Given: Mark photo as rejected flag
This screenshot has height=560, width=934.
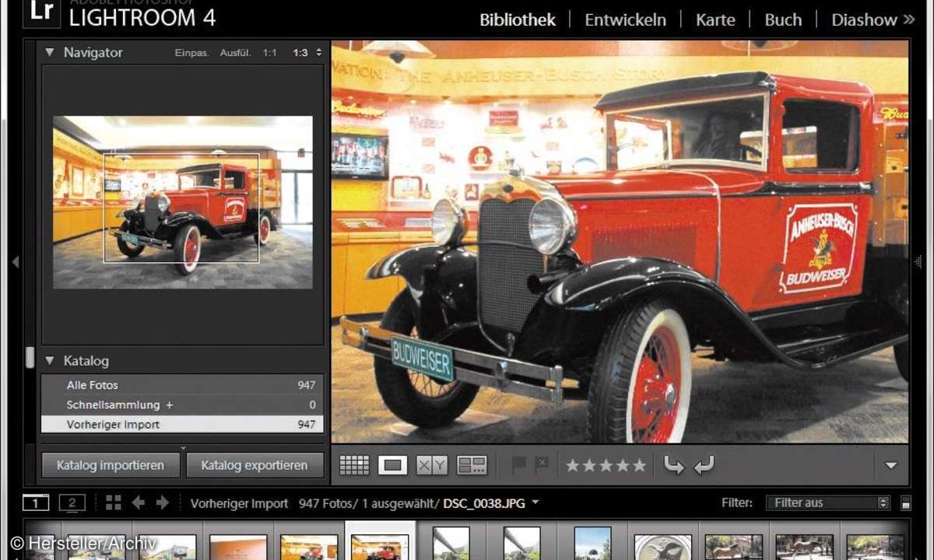Looking at the screenshot, I should tap(542, 464).
